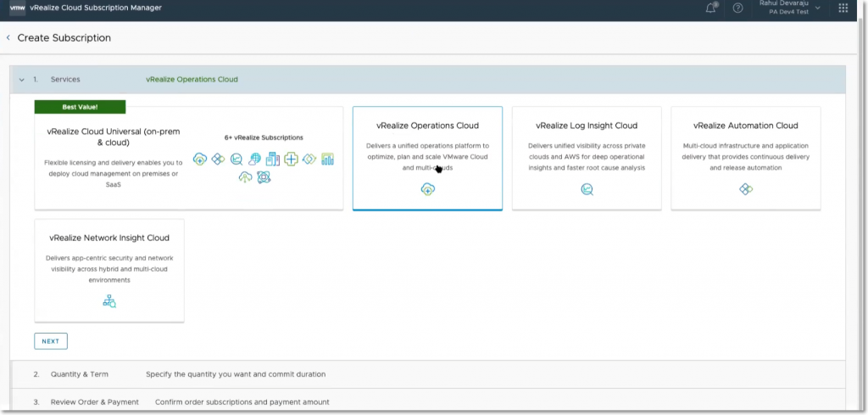Screen dimensions: 868x415
Task: Select the vRealize Operations Cloud card title
Action: tap(427, 126)
